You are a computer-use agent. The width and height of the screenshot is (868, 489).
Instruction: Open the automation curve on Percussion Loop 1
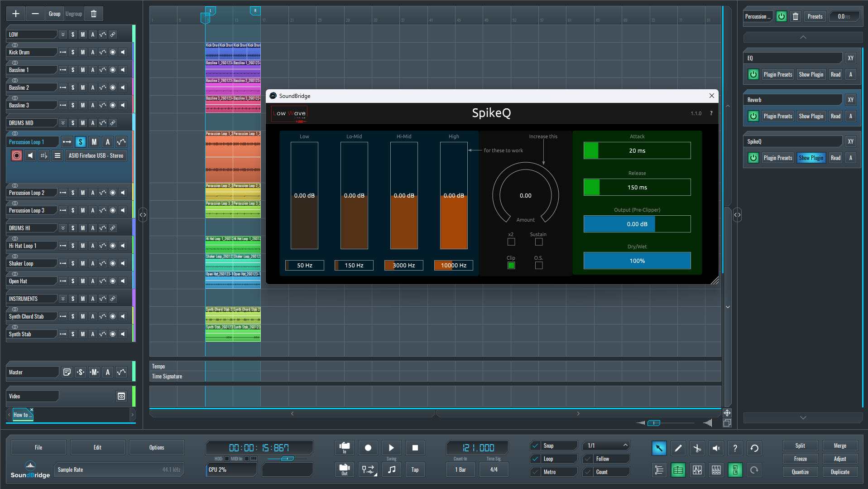(x=121, y=142)
